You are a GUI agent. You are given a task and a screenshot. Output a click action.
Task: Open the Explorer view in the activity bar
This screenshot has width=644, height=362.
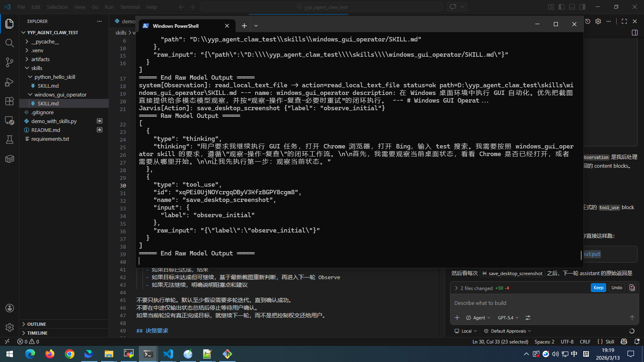10,24
